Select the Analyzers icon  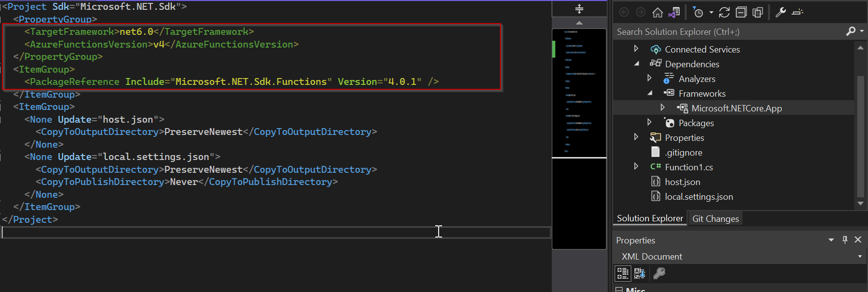669,78
